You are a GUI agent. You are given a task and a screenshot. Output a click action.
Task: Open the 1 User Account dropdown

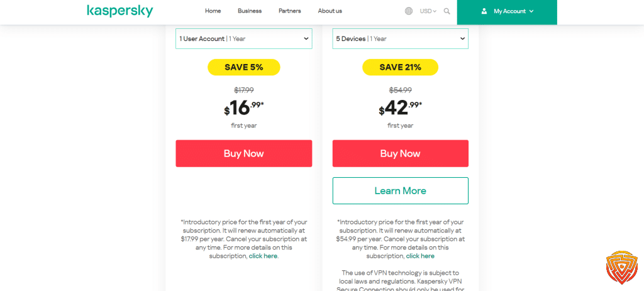[x=244, y=38]
